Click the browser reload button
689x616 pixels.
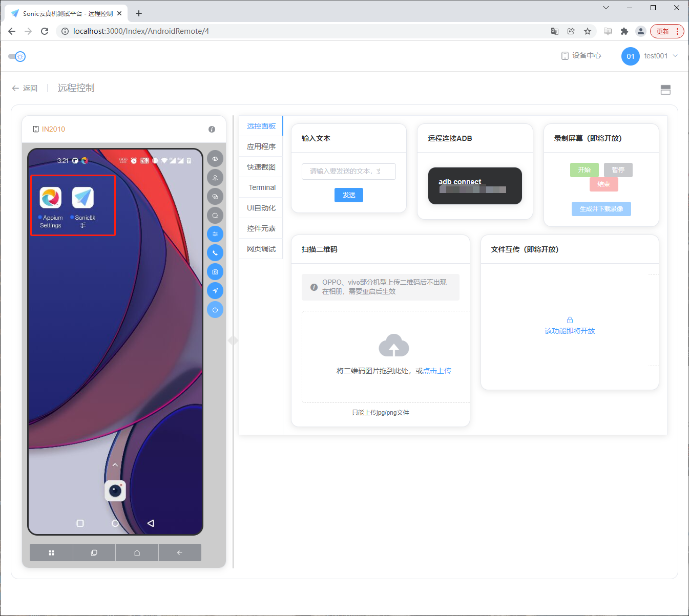(45, 31)
